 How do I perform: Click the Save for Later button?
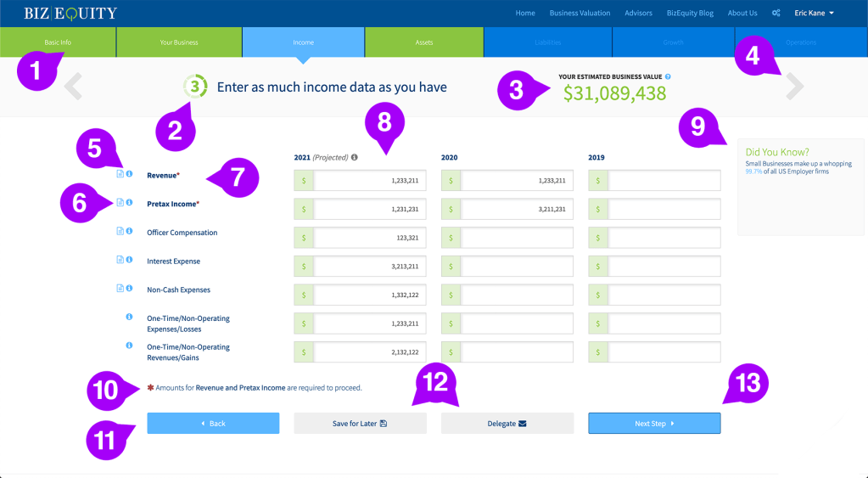click(x=360, y=423)
